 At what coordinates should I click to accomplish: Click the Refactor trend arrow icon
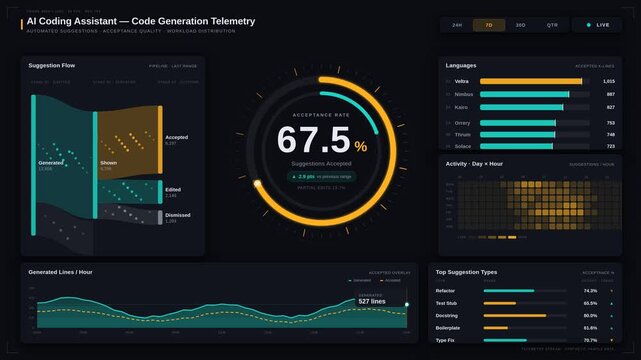(x=612, y=291)
